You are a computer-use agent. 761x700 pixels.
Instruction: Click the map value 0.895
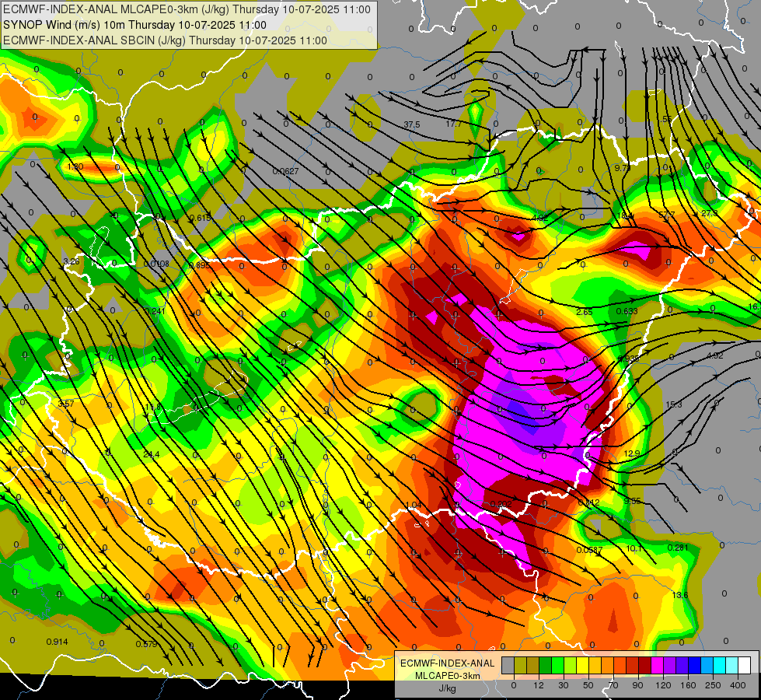click(x=200, y=264)
